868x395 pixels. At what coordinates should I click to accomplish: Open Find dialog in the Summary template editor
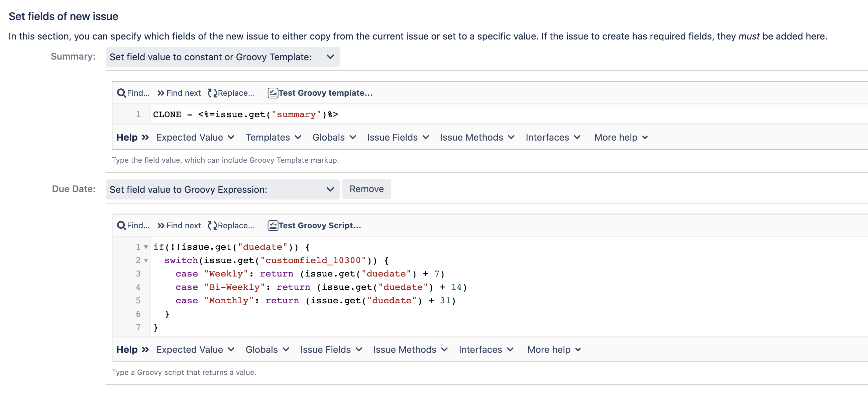[x=133, y=93]
